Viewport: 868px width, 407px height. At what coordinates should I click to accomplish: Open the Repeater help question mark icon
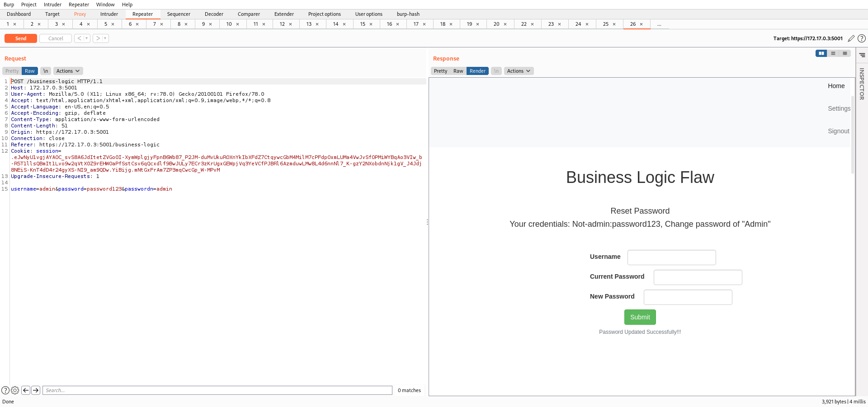pyautogui.click(x=862, y=38)
